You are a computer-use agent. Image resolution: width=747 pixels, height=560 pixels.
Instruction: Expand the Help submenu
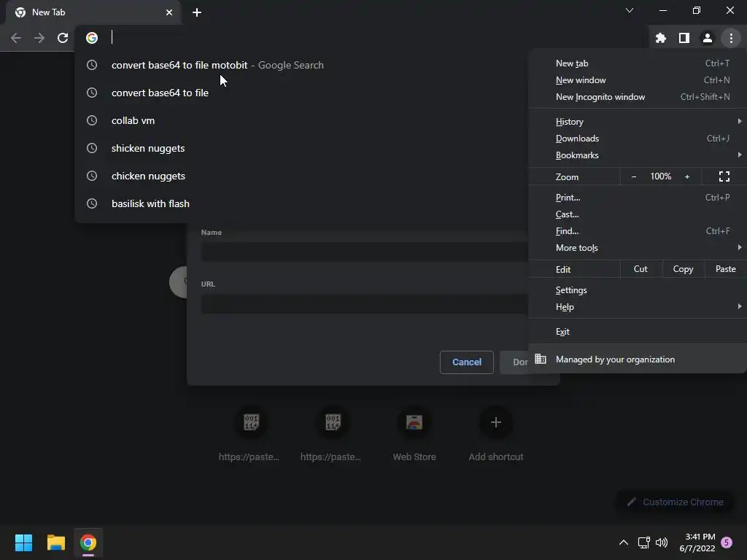[x=638, y=307]
